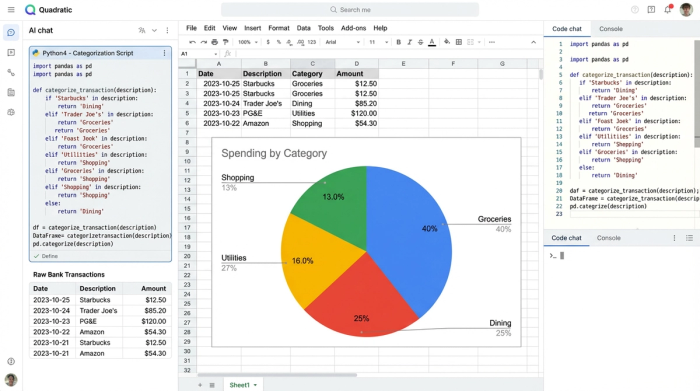The height and width of the screenshot is (391, 700).
Task: Click the sheet horizontal scrollbar
Action: (277, 375)
